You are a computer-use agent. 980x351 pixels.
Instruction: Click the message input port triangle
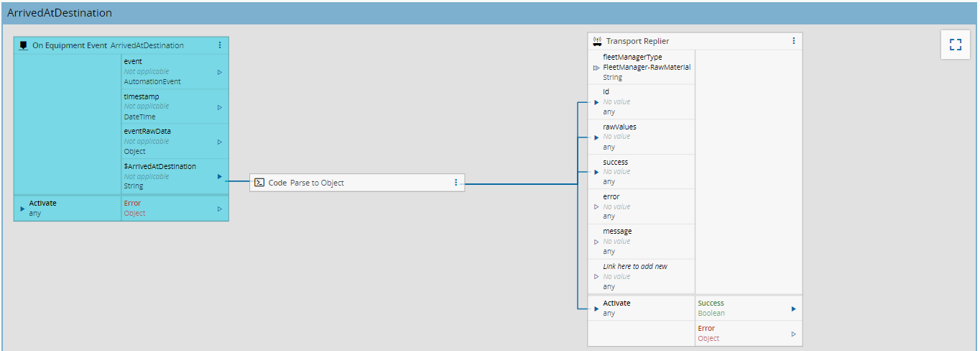[596, 242]
